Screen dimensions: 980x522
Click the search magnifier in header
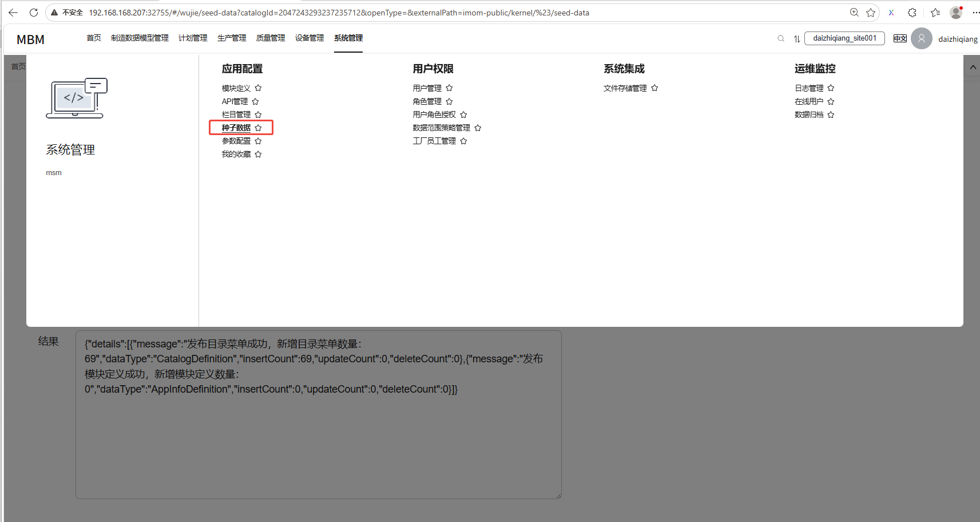click(781, 38)
